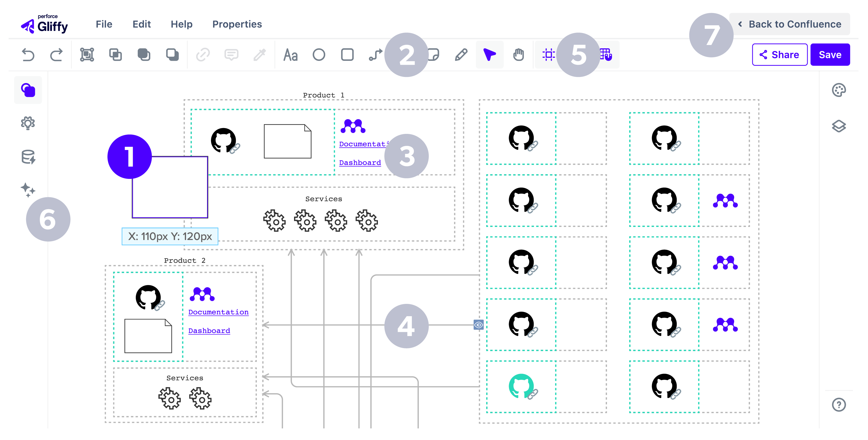Viewport: 868px width, 440px height.
Task: Select the Connector line tool
Action: click(x=375, y=55)
